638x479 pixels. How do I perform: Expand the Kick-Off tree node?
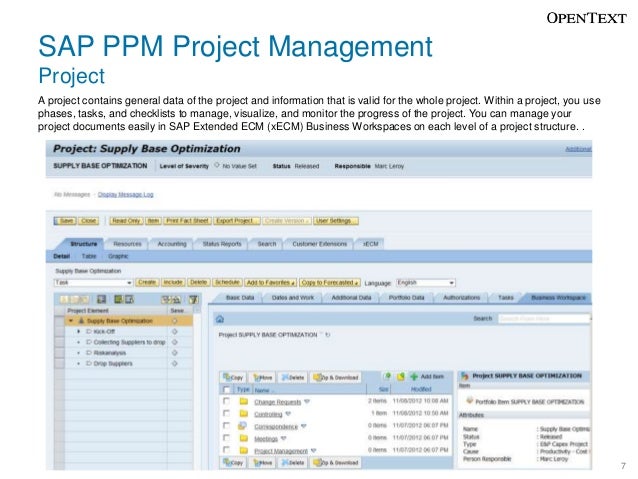click(79, 332)
